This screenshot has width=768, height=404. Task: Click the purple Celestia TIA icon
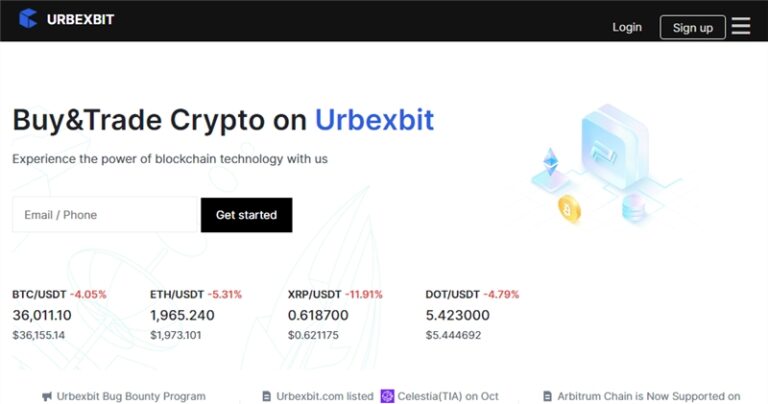[388, 396]
